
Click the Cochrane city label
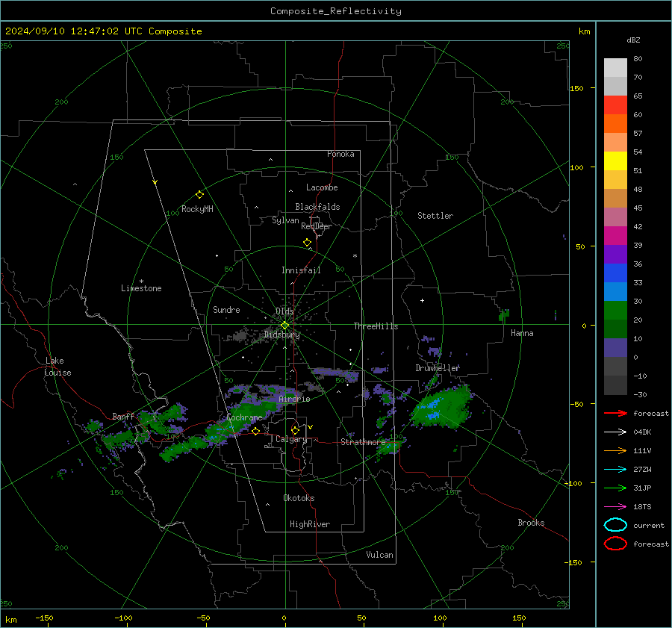point(244,417)
